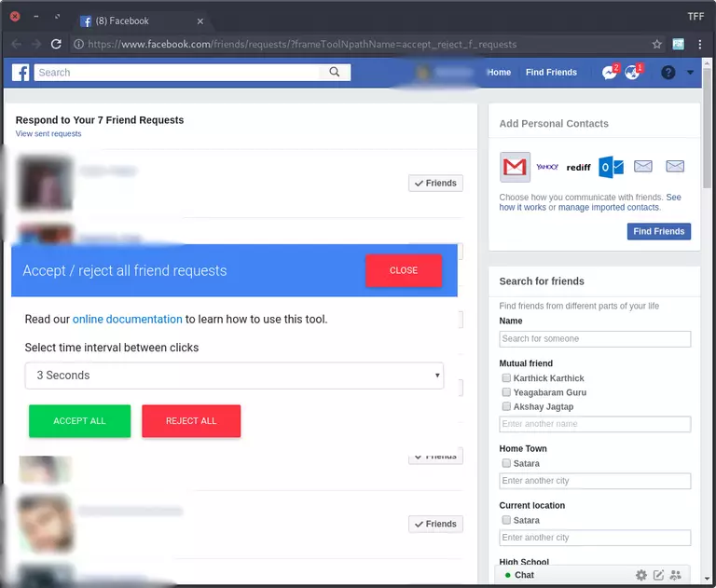
Task: Bookmark page with star icon
Action: click(657, 44)
